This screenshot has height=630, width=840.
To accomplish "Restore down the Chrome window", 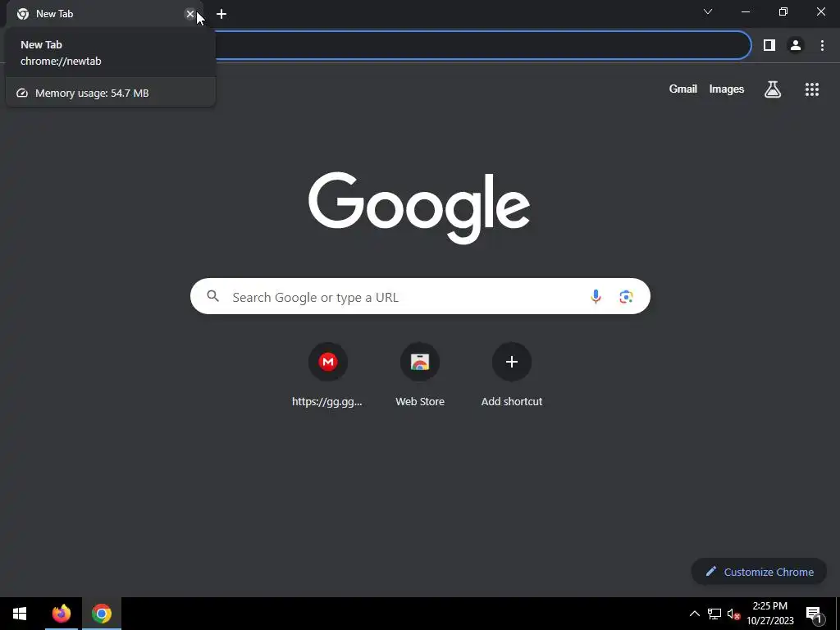I will [783, 11].
